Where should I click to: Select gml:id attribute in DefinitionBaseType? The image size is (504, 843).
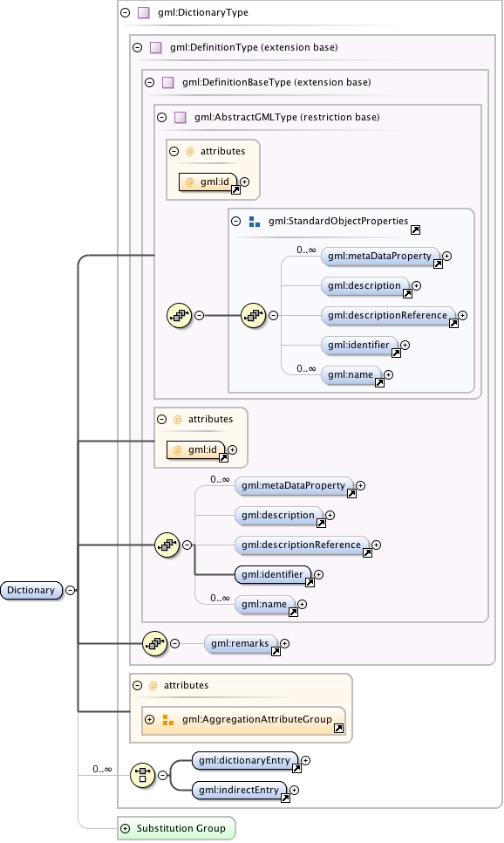195,450
